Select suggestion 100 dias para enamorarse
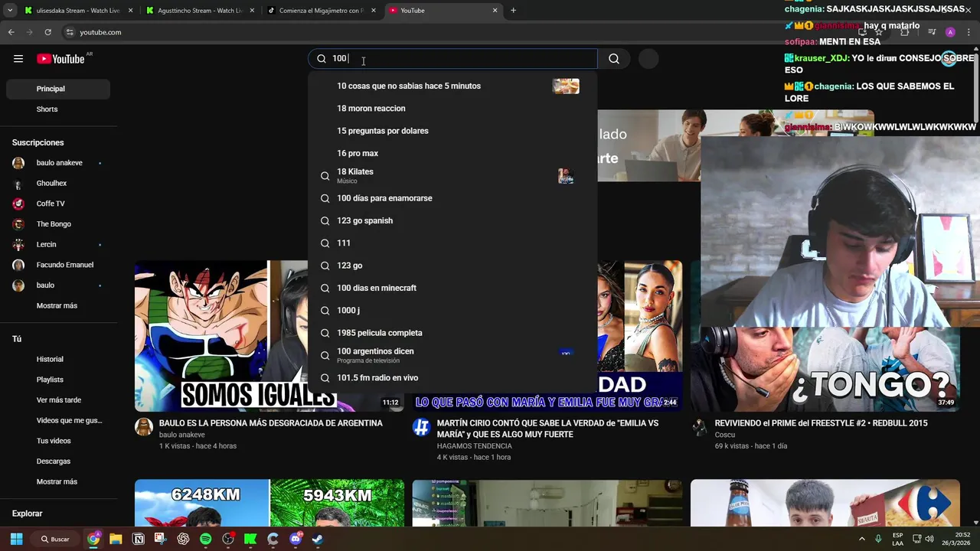The height and width of the screenshot is (551, 980). tap(452, 198)
